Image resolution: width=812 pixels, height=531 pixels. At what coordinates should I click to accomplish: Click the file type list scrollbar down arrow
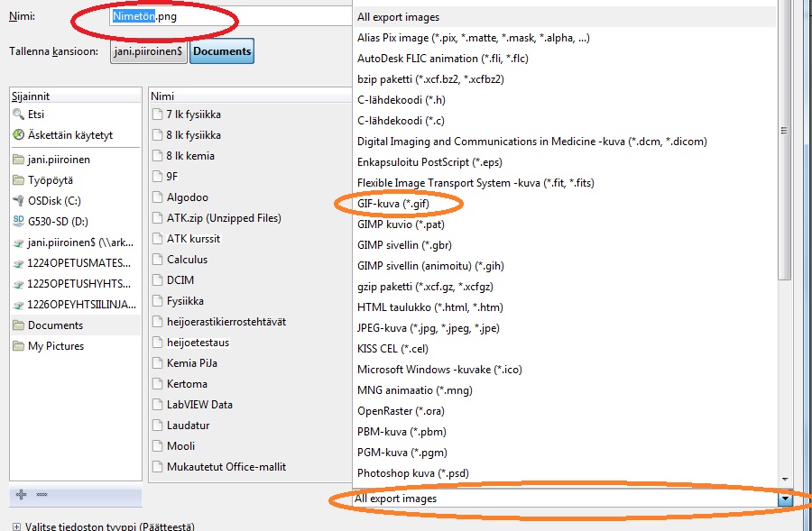[x=784, y=480]
